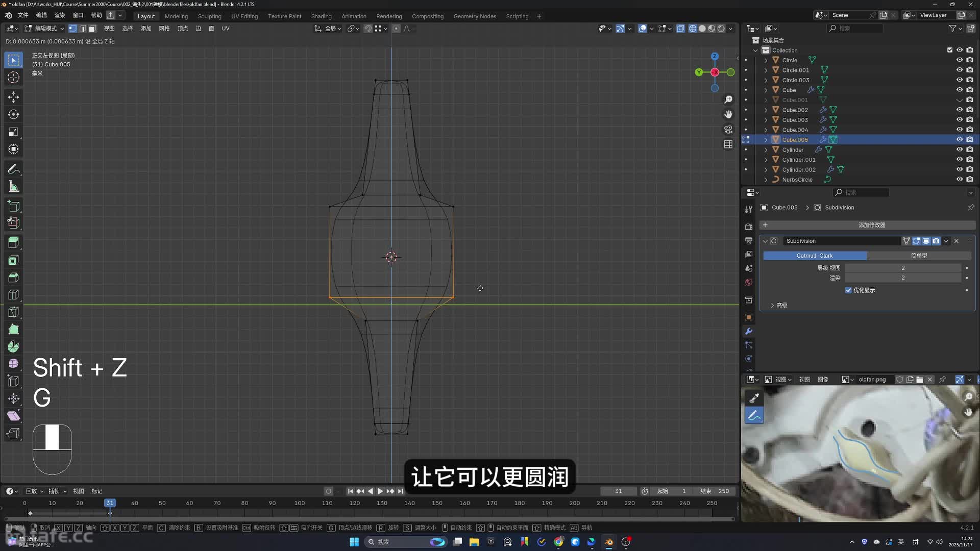Uncheck the optimal display checkbox
Screen dimensions: 980x551
(848, 290)
